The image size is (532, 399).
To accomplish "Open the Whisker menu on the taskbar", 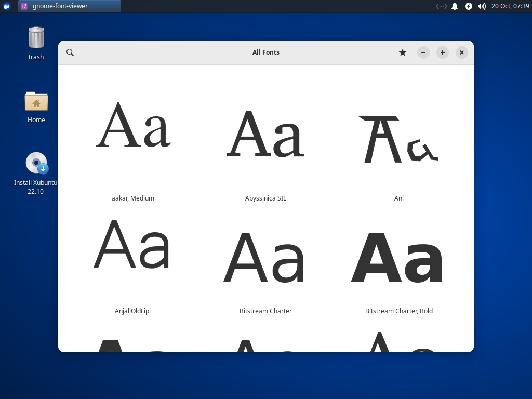I will pyautogui.click(x=6, y=6).
